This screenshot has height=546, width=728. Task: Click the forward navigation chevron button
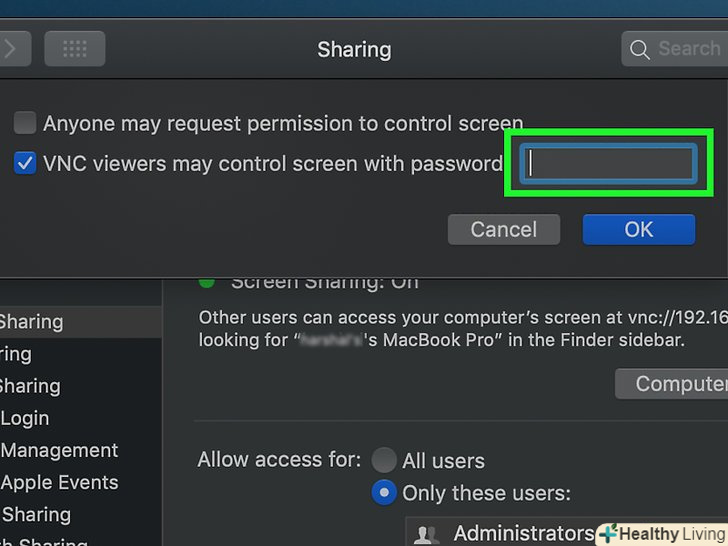pyautogui.click(x=14, y=48)
